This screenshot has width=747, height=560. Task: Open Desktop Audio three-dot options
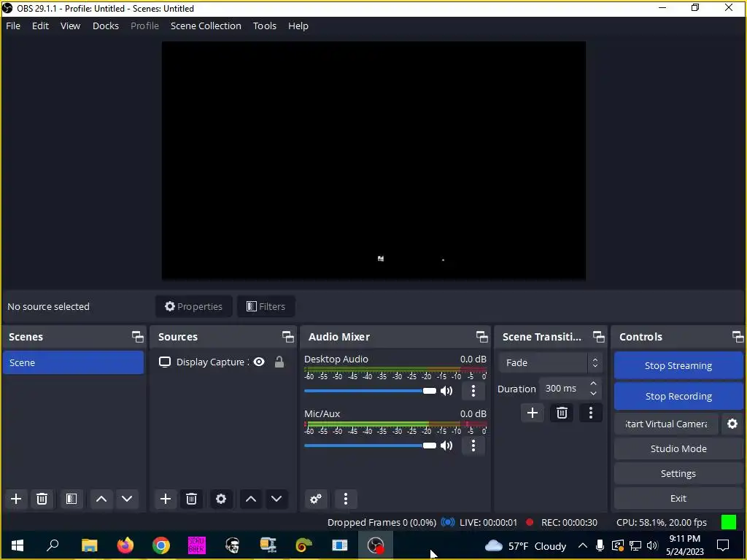coord(473,391)
